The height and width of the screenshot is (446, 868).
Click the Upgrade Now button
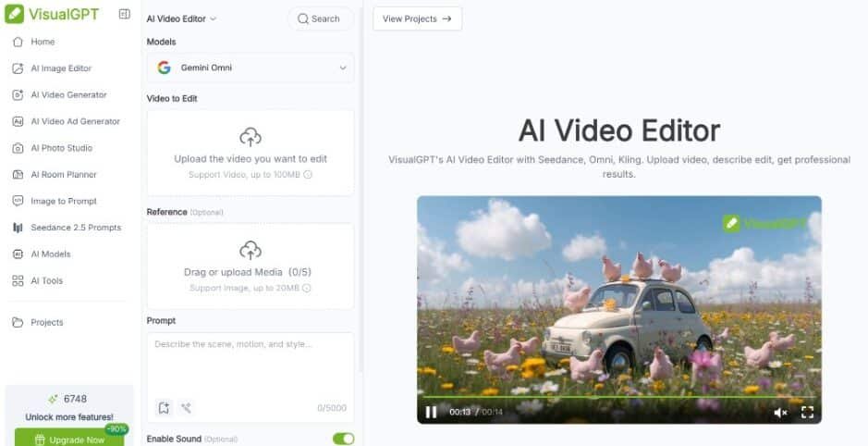tap(69, 440)
